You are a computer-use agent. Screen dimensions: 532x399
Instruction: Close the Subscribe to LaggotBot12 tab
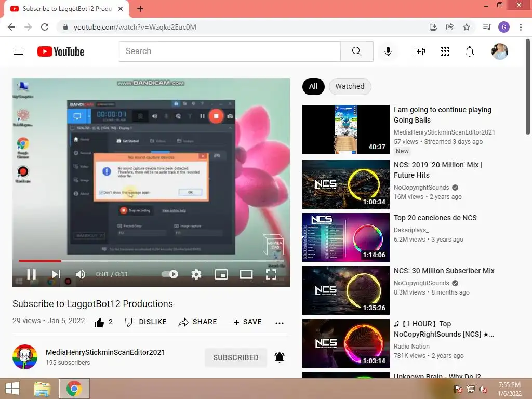coord(120,9)
